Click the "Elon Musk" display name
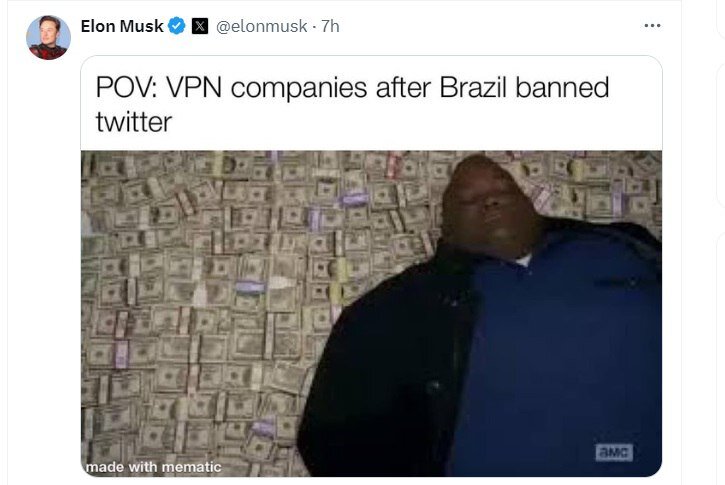This screenshot has width=725, height=485. click(x=122, y=26)
